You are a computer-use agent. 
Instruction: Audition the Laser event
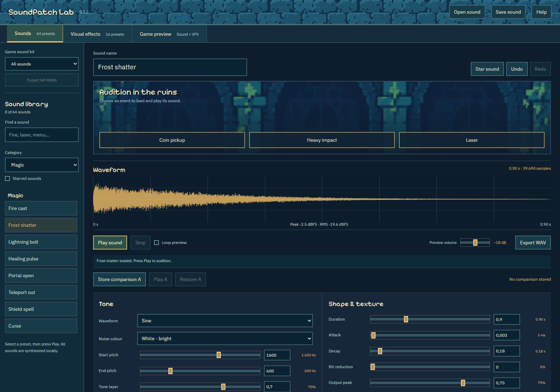[472, 140]
